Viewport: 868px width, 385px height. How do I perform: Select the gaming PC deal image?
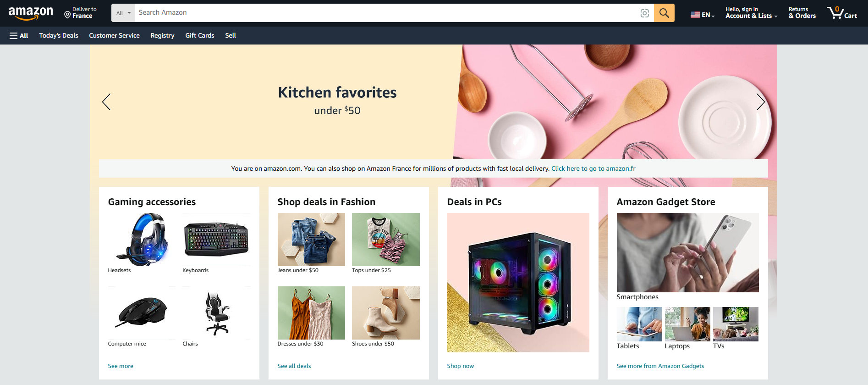[x=518, y=282]
